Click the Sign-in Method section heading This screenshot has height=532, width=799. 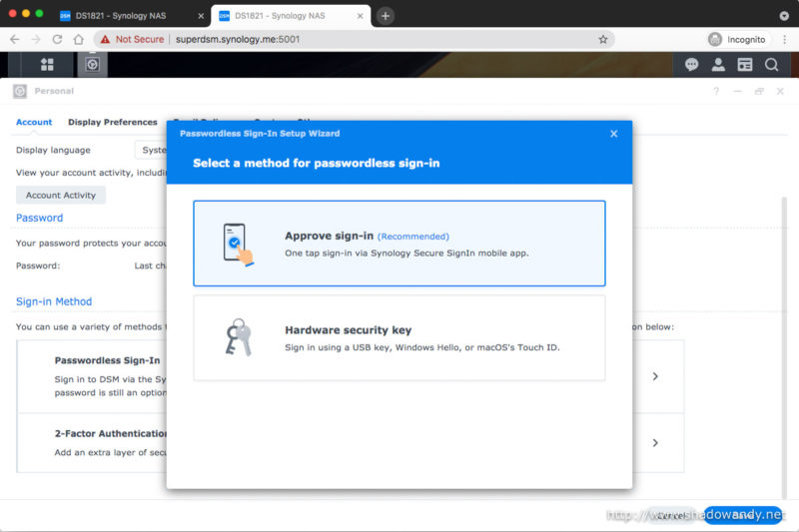(x=54, y=301)
